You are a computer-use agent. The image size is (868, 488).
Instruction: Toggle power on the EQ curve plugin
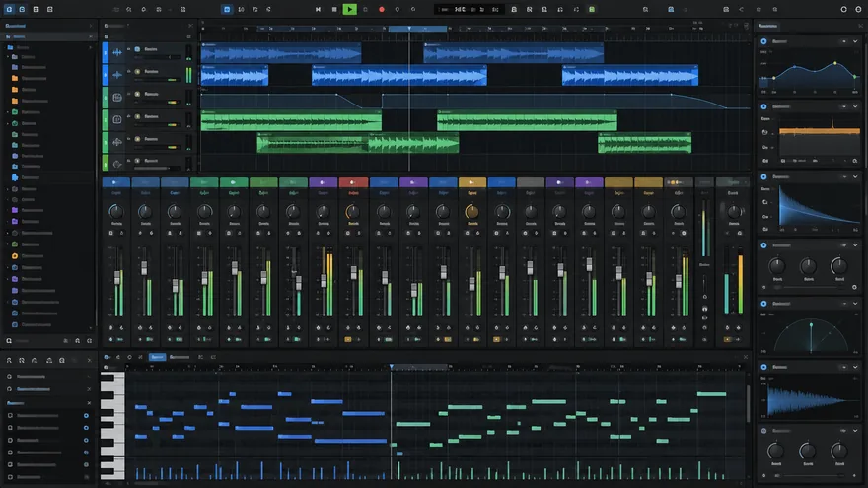pos(763,41)
